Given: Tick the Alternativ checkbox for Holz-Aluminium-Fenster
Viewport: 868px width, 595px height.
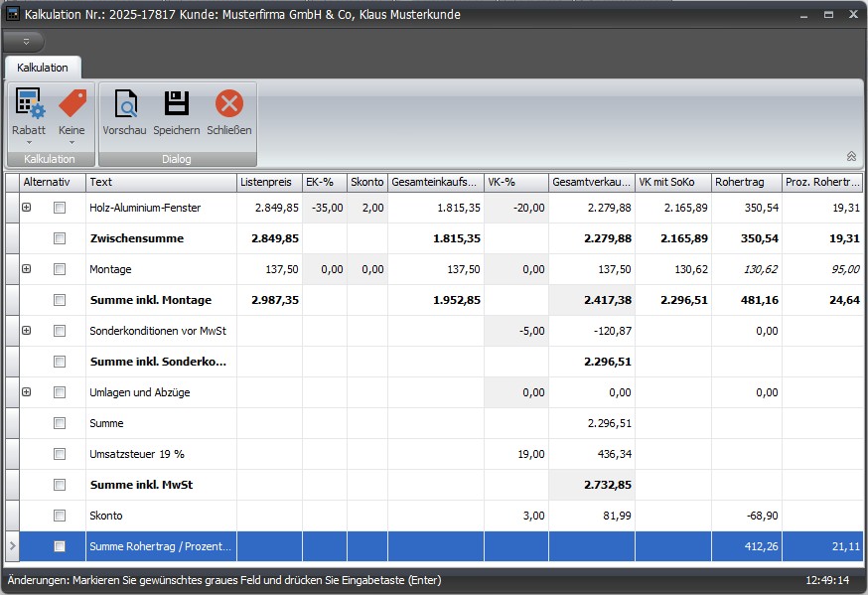Looking at the screenshot, I should [60, 208].
